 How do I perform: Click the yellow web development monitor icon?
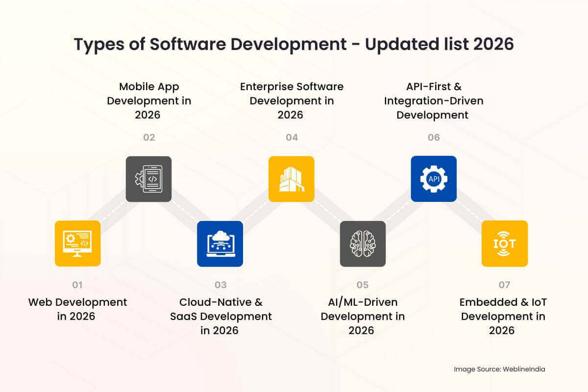(77, 243)
